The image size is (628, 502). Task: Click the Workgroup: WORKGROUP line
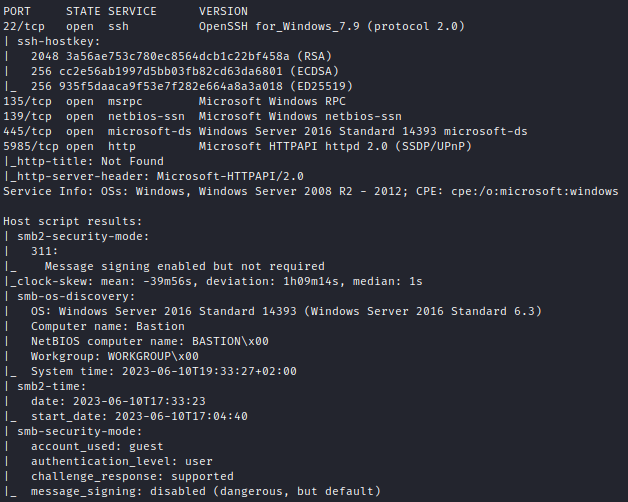pos(114,355)
